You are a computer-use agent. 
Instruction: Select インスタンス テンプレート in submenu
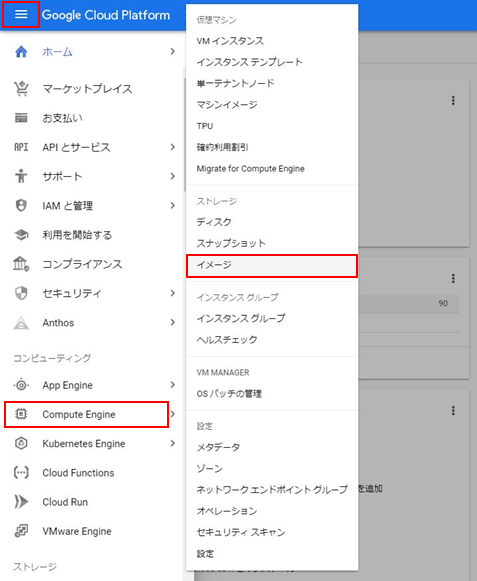coord(272,62)
